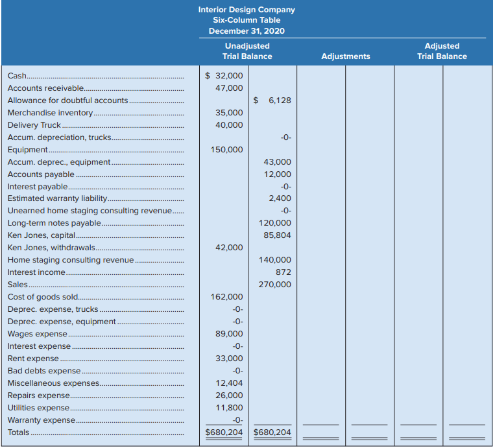The height and width of the screenshot is (448, 495).
Task: Select 'Accum. deprec., equipment' label
Action: pyautogui.click(x=59, y=162)
